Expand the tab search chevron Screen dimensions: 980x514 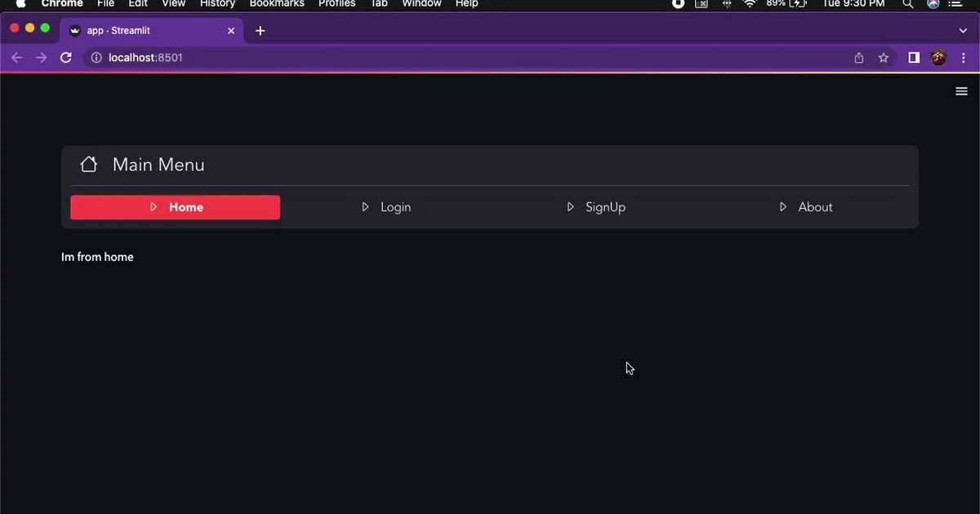[x=963, y=31]
